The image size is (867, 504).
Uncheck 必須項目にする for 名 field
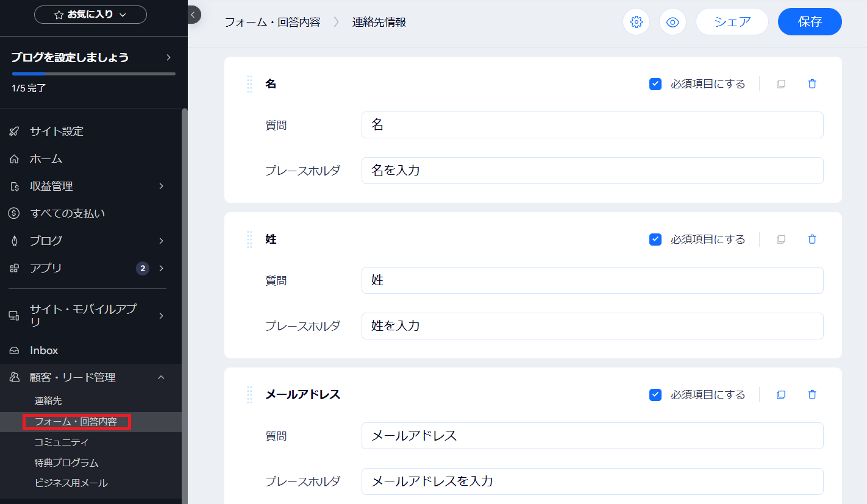pos(655,84)
